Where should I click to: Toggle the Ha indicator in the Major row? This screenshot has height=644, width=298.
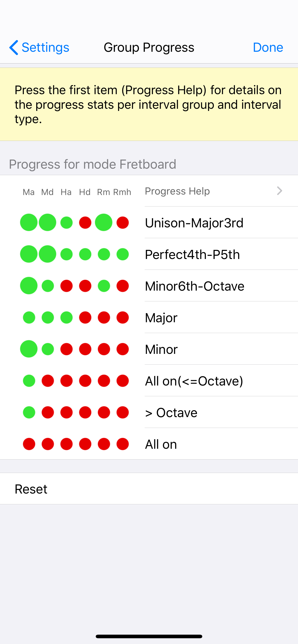point(66,317)
